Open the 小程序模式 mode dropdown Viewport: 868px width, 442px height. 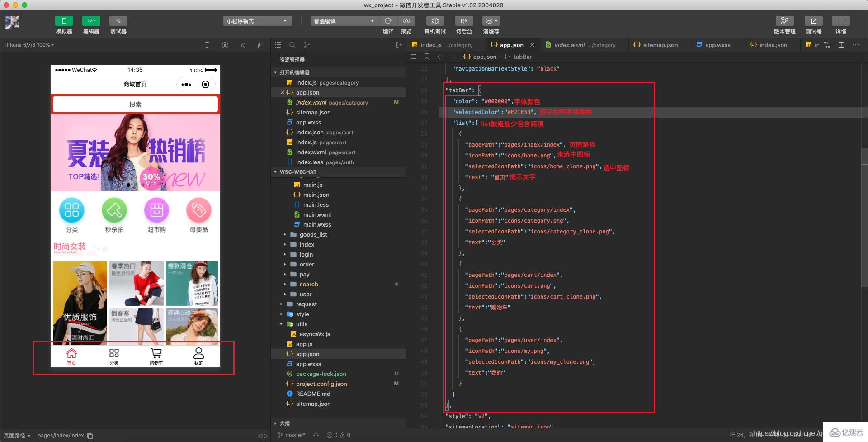point(257,21)
